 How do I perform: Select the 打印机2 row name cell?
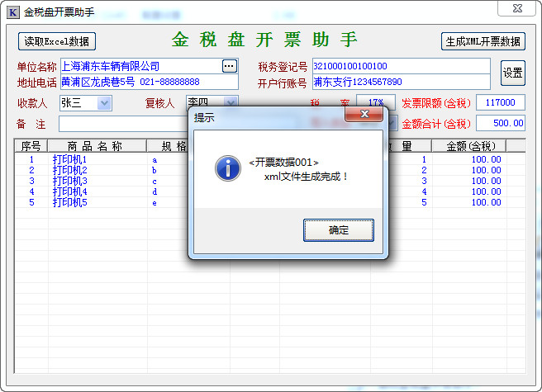coord(69,170)
